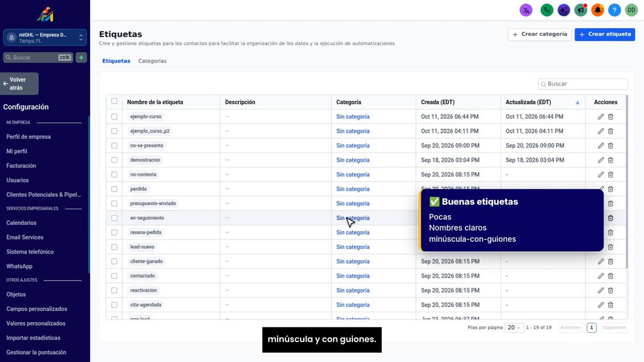Go to page 1 of tags

pos(591,327)
